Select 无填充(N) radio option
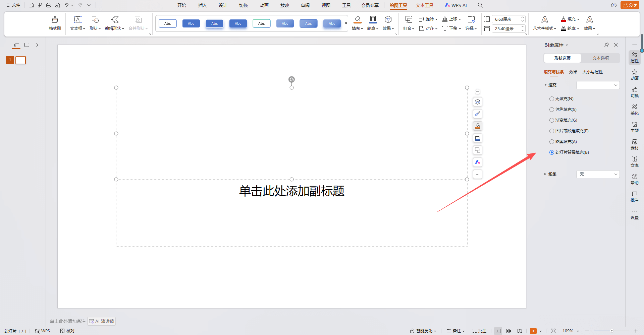The image size is (644, 335). 552,99
